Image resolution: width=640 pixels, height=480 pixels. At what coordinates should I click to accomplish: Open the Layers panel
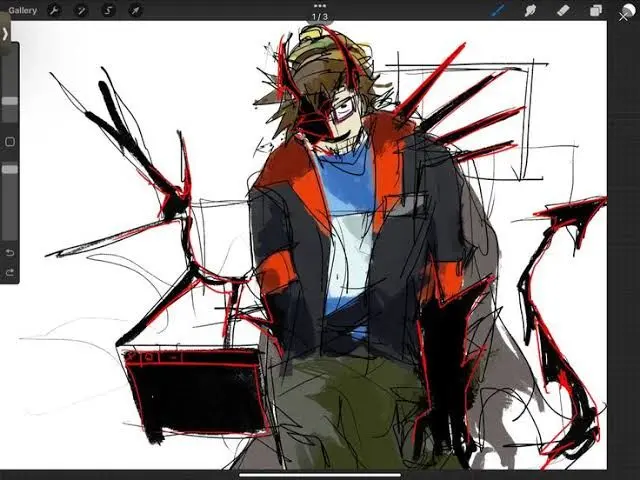click(x=596, y=10)
